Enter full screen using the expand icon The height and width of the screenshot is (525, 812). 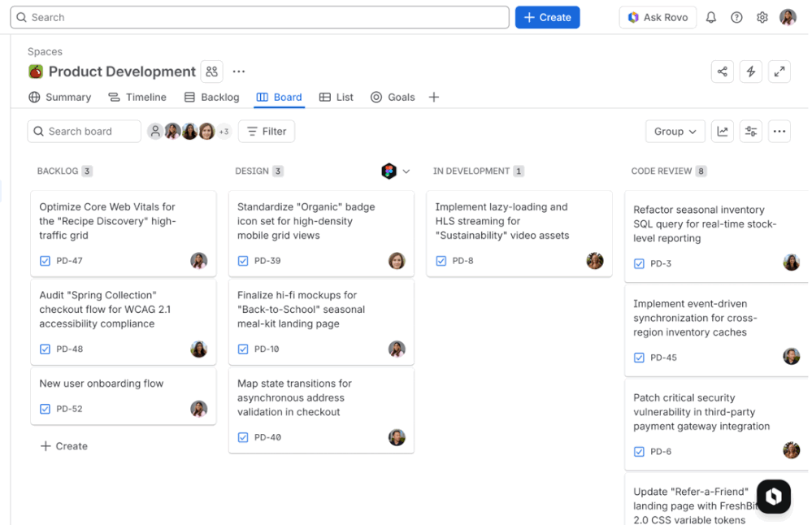pyautogui.click(x=779, y=72)
